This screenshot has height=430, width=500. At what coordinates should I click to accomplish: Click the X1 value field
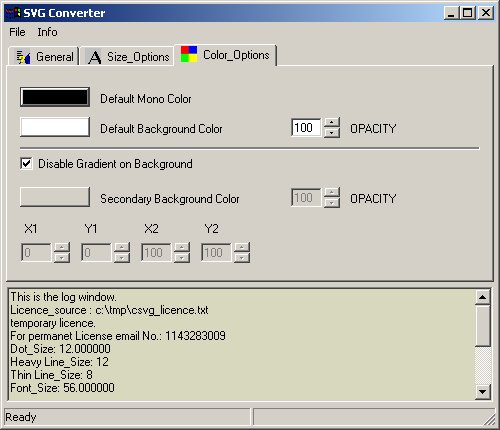(x=36, y=253)
